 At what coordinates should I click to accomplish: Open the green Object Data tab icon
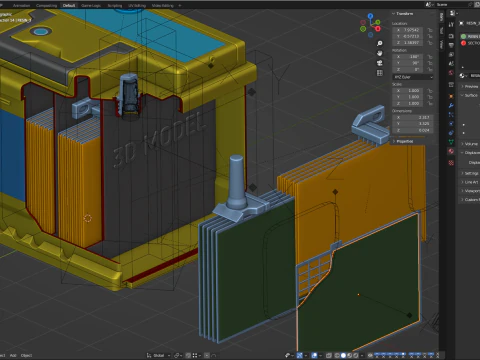click(x=451, y=142)
